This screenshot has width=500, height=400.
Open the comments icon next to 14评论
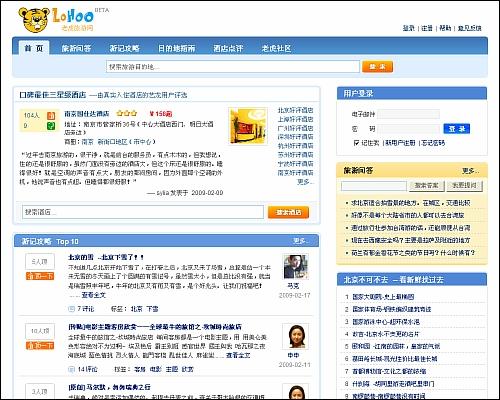71,369
